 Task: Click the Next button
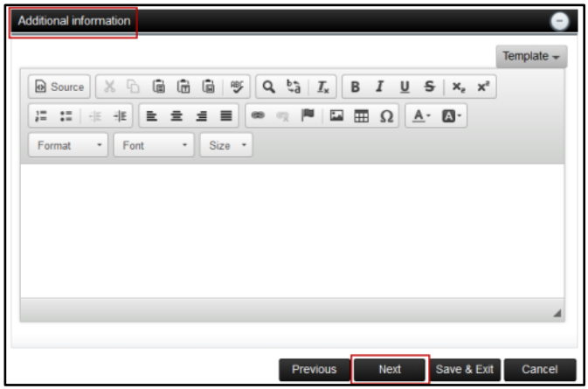pos(390,370)
